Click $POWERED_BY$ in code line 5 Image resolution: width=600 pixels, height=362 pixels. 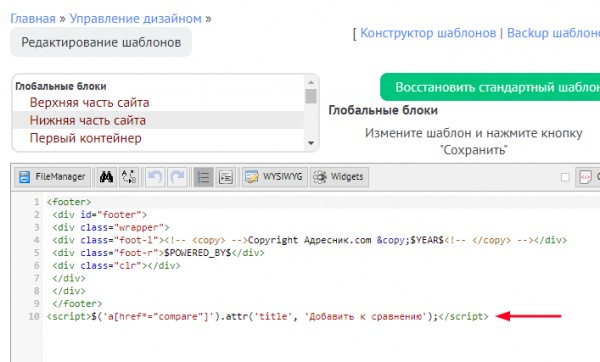click(197, 253)
